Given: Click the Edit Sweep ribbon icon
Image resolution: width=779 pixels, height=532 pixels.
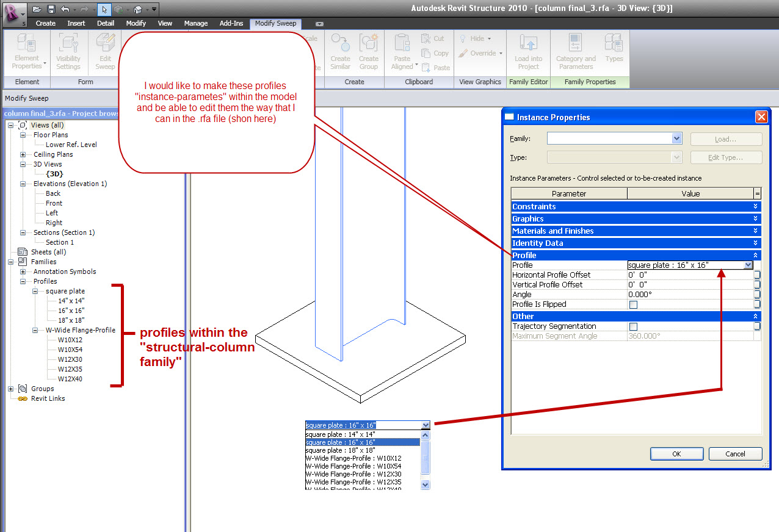Looking at the screenshot, I should click(x=105, y=43).
